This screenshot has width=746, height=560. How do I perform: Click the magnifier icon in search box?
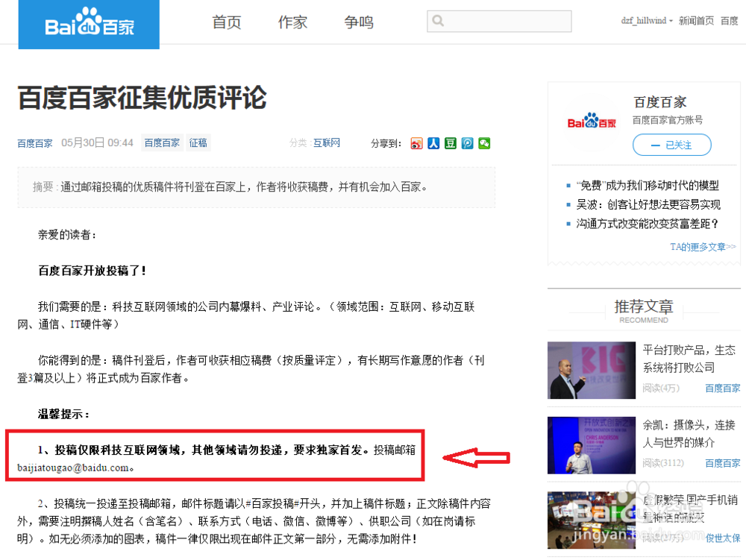coord(438,21)
